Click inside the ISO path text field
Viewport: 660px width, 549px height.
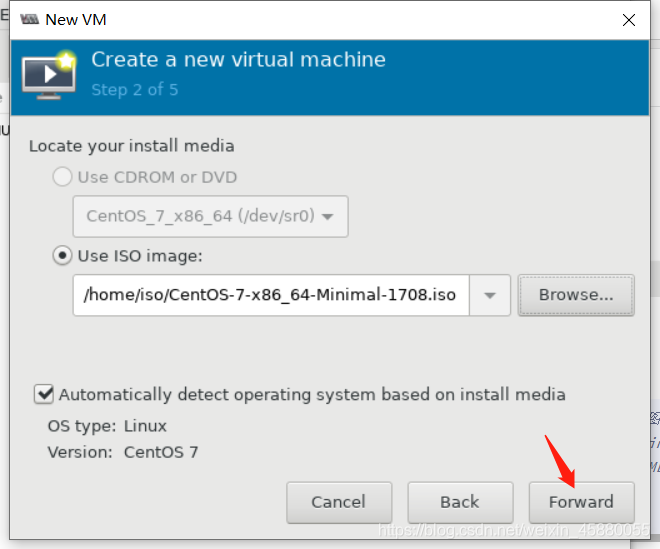pyautogui.click(x=271, y=295)
